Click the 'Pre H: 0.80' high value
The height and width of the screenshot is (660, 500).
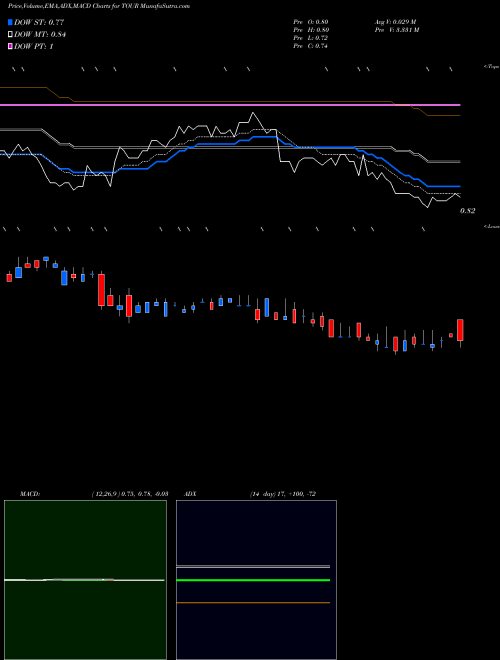pos(311,30)
